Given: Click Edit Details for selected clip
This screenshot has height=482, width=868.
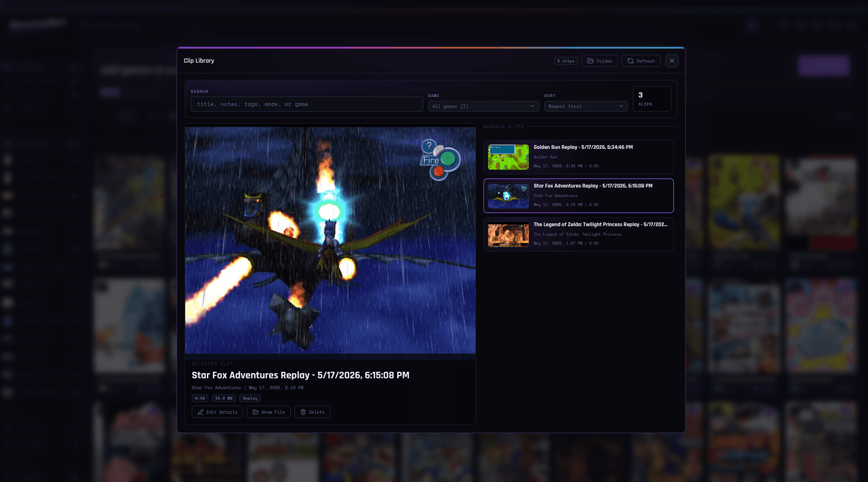Looking at the screenshot, I should 217,412.
